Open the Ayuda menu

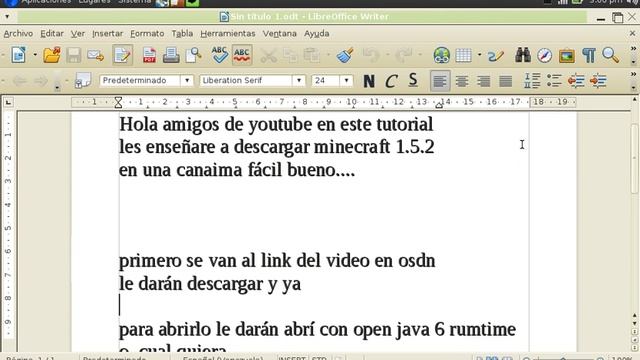point(317,33)
